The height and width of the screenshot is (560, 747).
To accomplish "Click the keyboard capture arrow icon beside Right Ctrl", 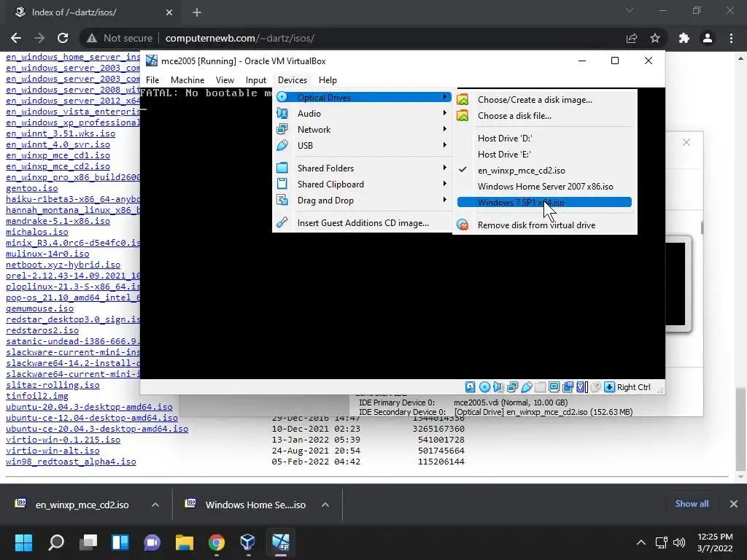I will coord(609,387).
